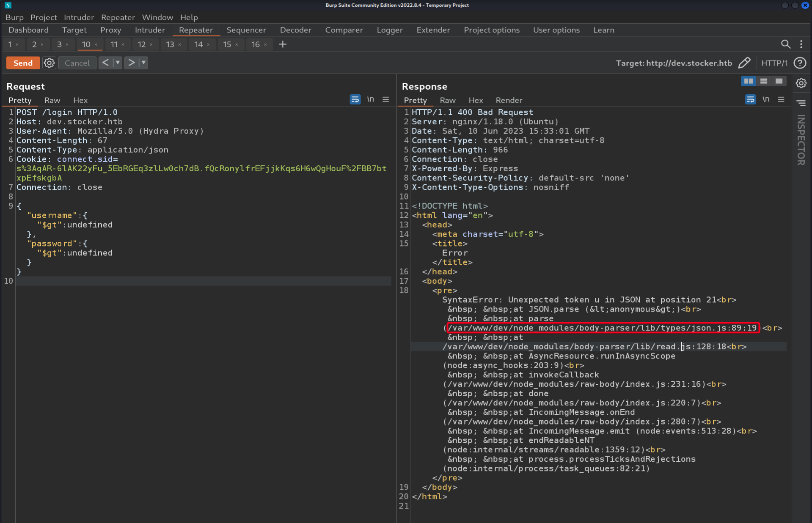The width and height of the screenshot is (812, 523).
Task: Go forward to next request history
Action: point(131,63)
